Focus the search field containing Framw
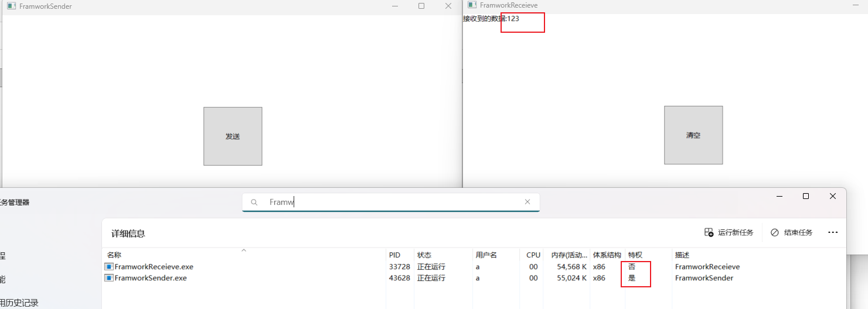Screen dimensions: 868x309 [387, 202]
